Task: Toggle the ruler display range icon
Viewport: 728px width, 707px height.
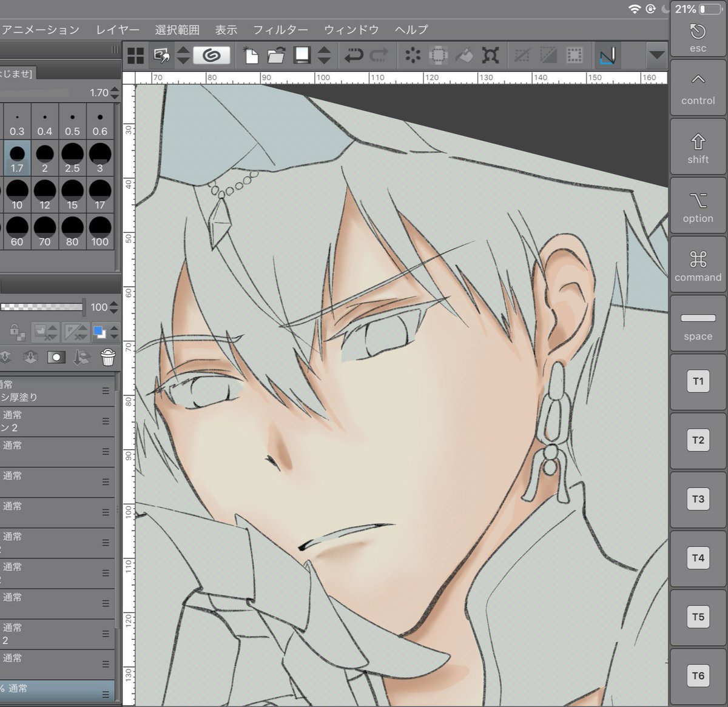Action: pos(73,332)
